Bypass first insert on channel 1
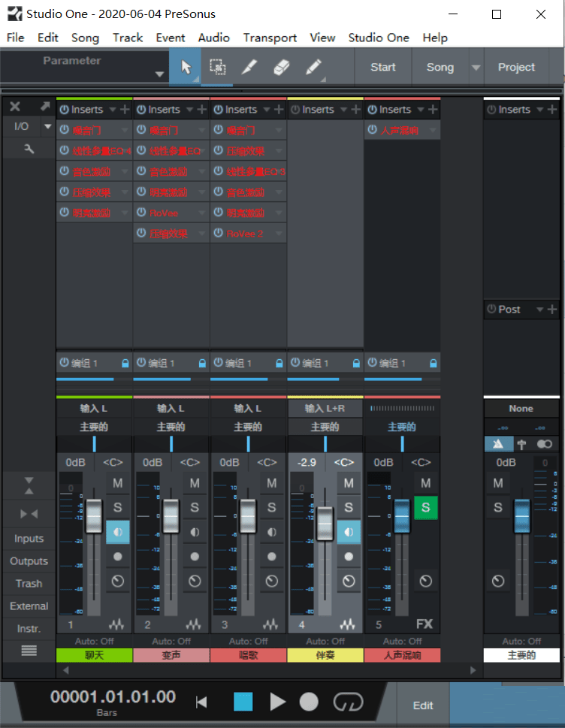The image size is (565, 728). pos(64,130)
